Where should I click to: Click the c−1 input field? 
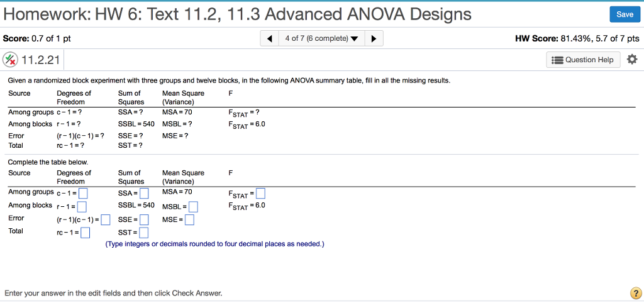pos(83,193)
